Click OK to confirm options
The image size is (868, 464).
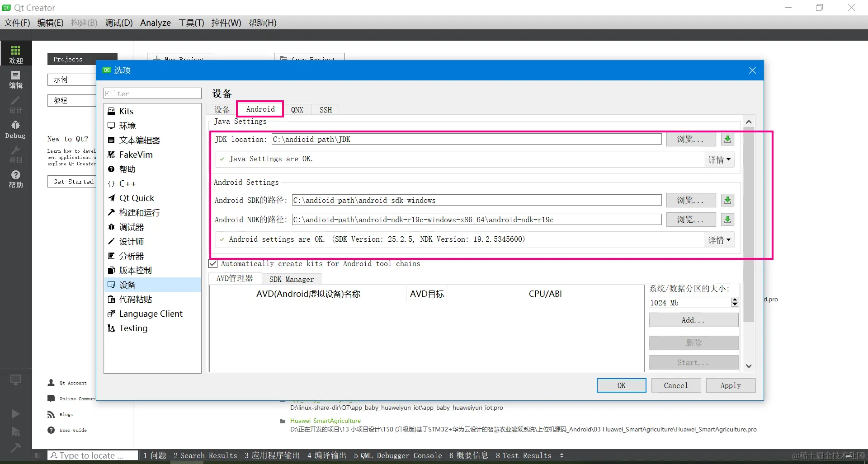[622, 385]
